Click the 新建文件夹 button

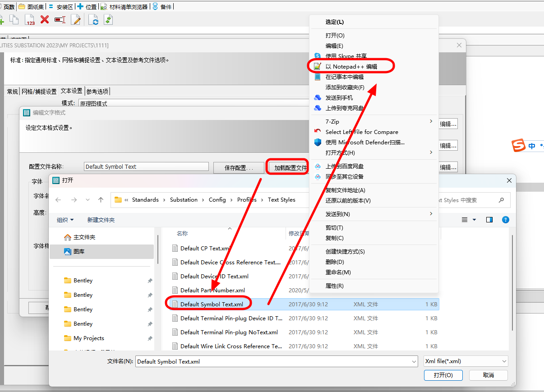[x=101, y=220]
